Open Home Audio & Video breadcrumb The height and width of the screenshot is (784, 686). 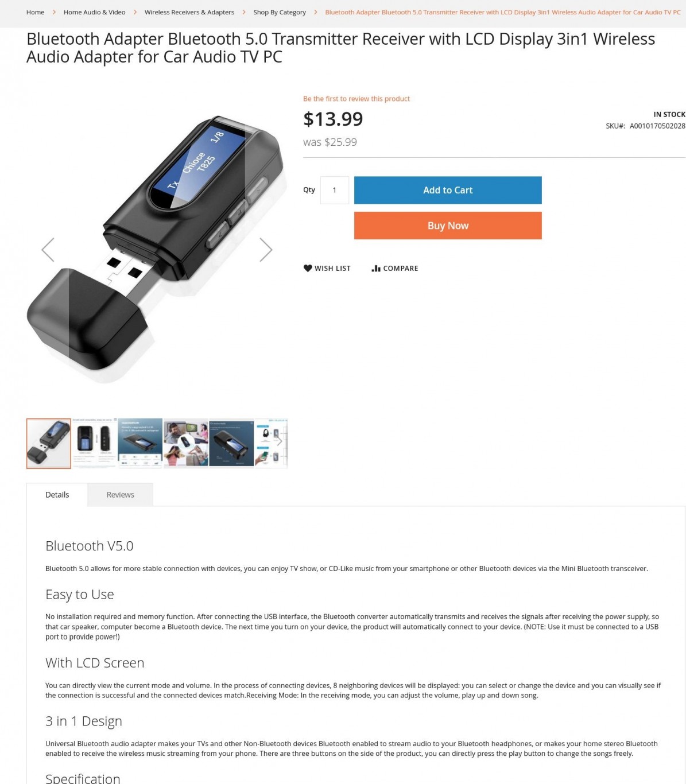coord(94,12)
